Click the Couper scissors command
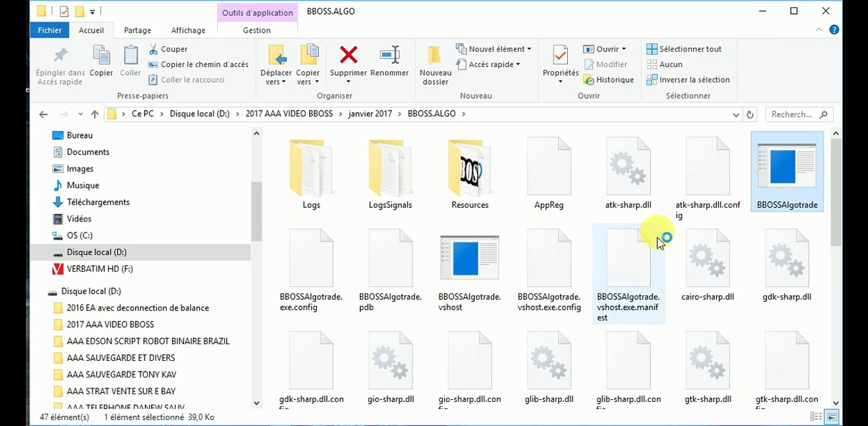Viewport: 868px width, 426px height. [168, 49]
